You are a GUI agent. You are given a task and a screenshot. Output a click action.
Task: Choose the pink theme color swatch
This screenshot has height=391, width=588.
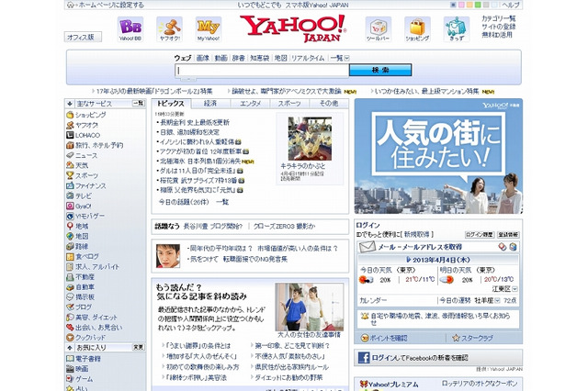click(461, 5)
